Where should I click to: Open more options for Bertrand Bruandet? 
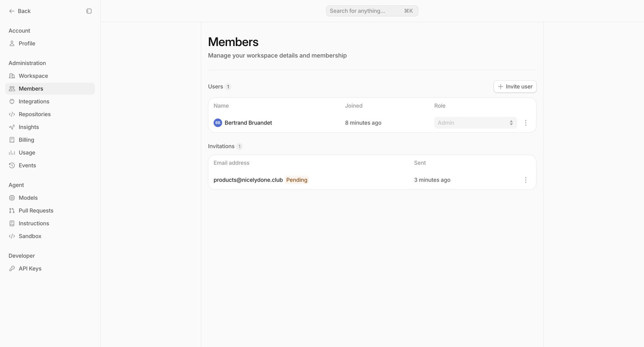pyautogui.click(x=526, y=123)
